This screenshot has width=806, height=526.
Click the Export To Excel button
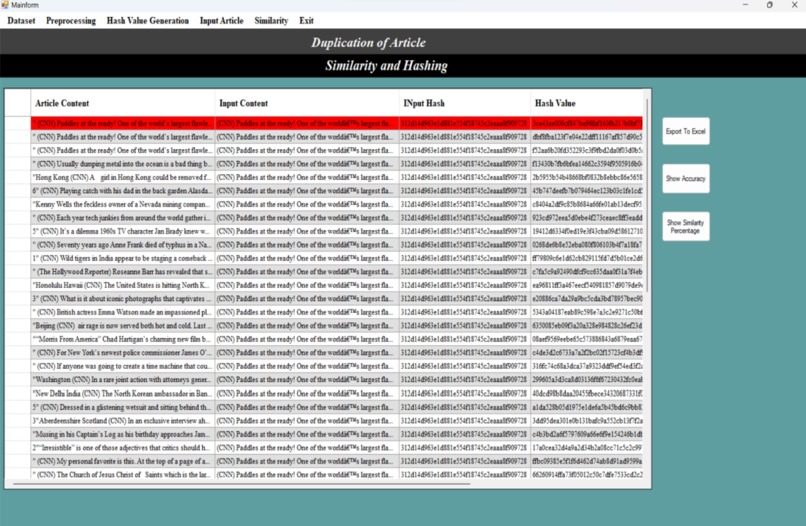tap(686, 131)
